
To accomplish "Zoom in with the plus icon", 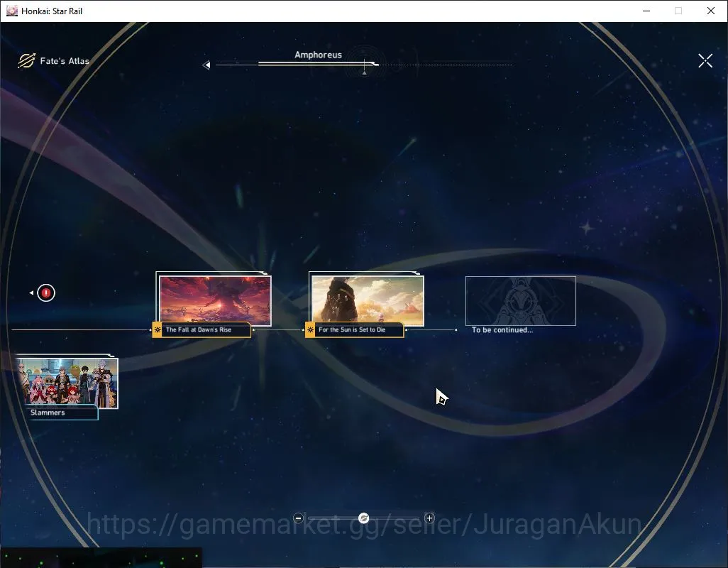I will pyautogui.click(x=429, y=518).
